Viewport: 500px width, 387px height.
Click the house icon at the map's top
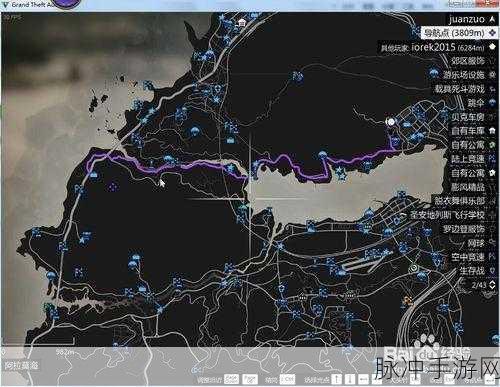click(242, 23)
